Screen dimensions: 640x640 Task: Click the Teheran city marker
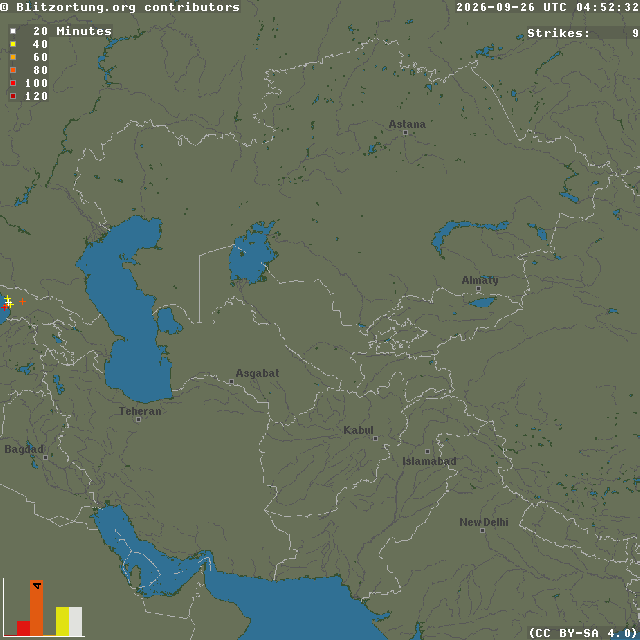(138, 419)
